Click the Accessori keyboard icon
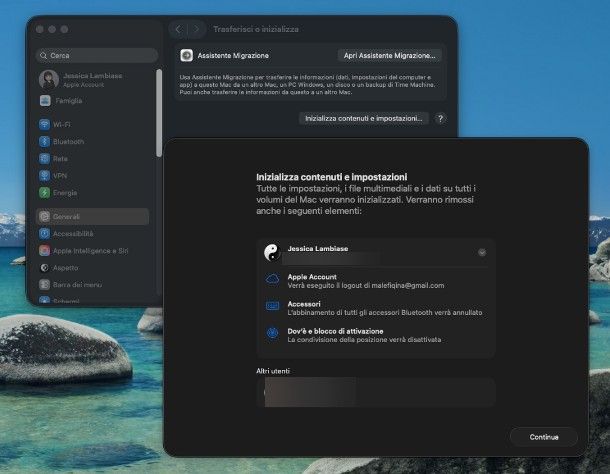This screenshot has height=474, width=610. 272,306
